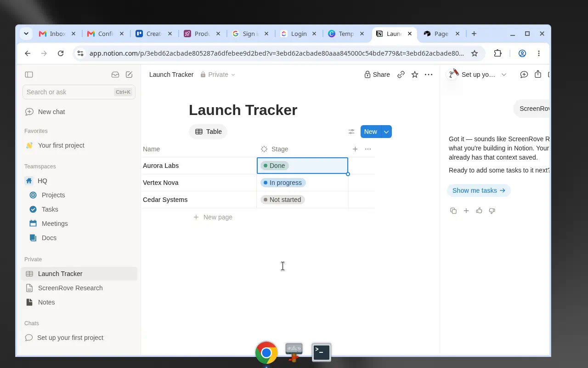Open table column options ellipsis
This screenshot has height=368, width=588.
click(368, 149)
